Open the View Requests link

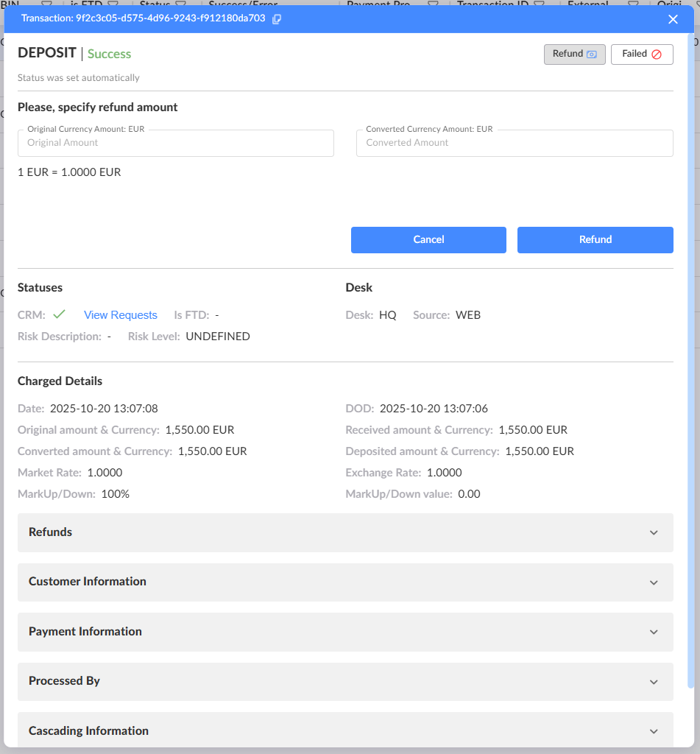click(121, 315)
